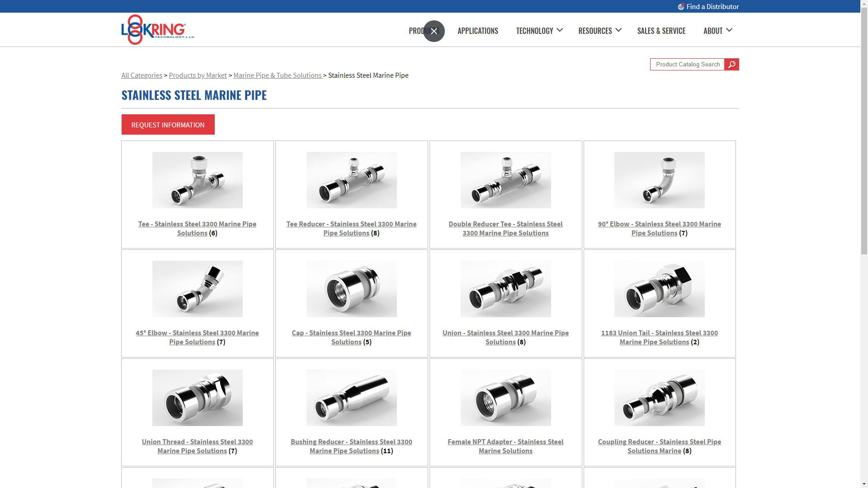Open the Bushing Reducer product image
Image resolution: width=868 pixels, height=488 pixels.
pyautogui.click(x=351, y=398)
